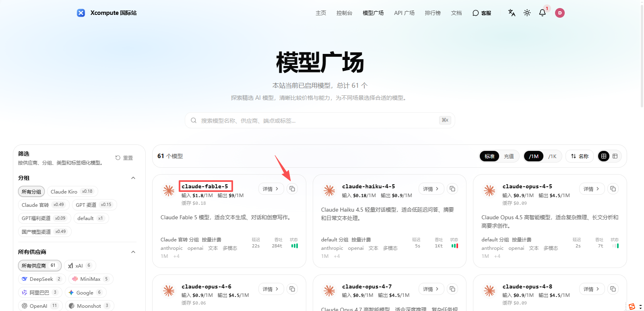
Task: Select the 所有分组 filter chip
Action: 31,192
